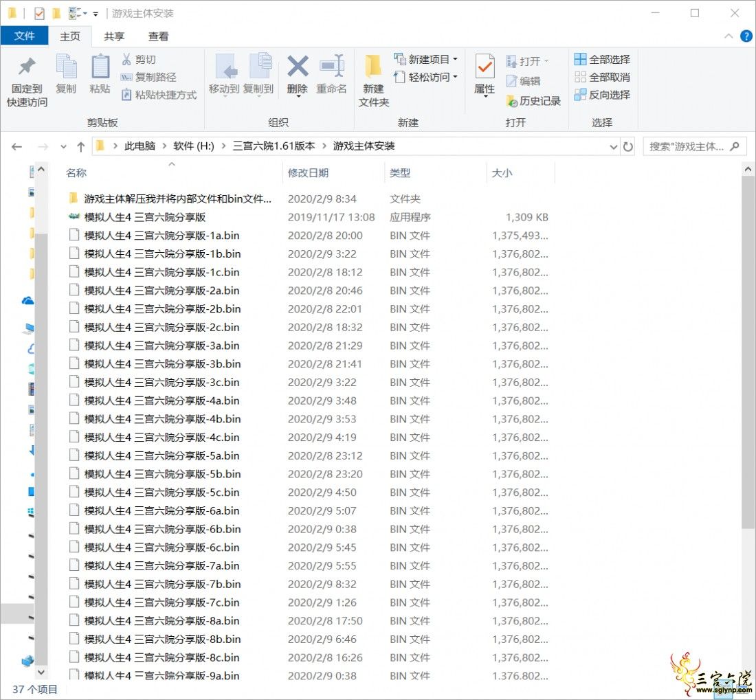Select file 模拟人生4 三宫六院分享版-6c.bin
756x700 pixels.
pyautogui.click(x=162, y=547)
